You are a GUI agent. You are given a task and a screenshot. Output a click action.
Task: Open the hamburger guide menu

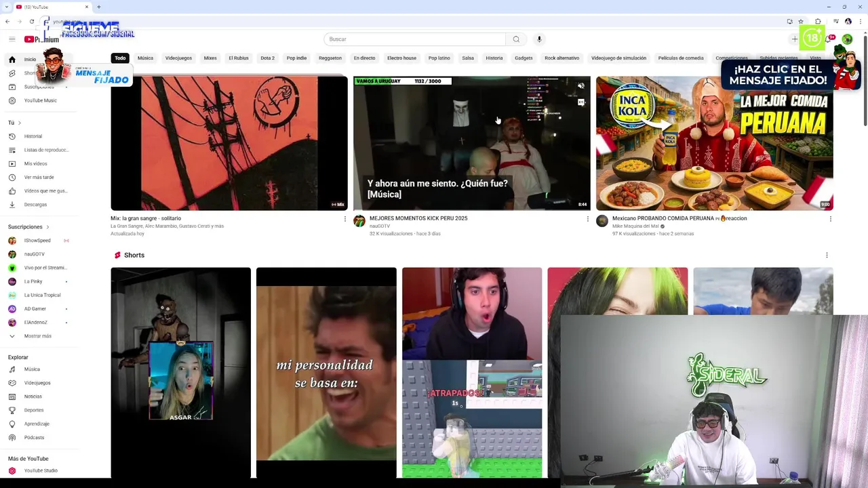12,39
